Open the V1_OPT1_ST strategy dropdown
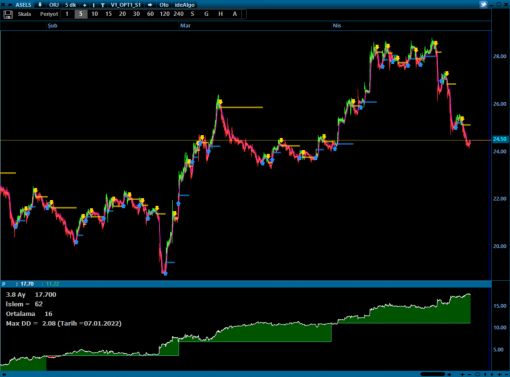Image resolution: width=510 pixels, height=377 pixels. click(126, 5)
